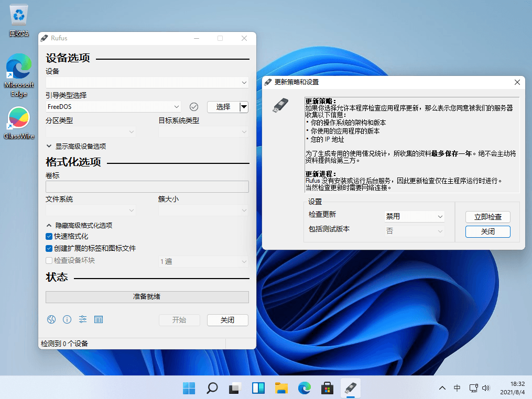Open the 1 遍 passes dropdown

[x=203, y=261]
